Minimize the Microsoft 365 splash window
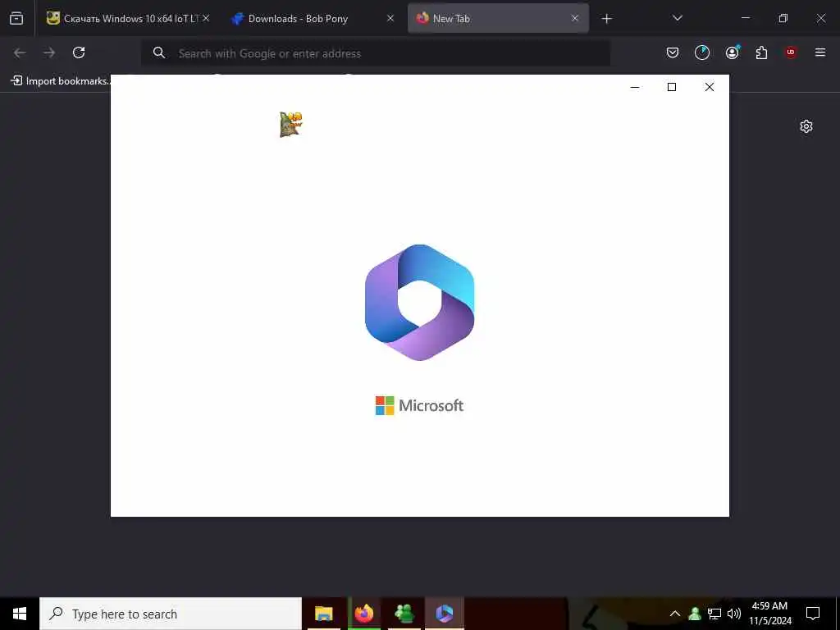 tap(635, 87)
